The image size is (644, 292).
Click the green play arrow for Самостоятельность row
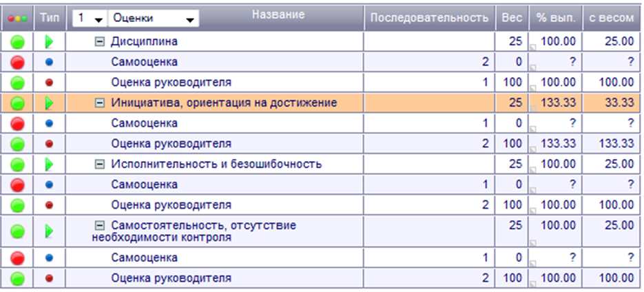click(x=49, y=231)
